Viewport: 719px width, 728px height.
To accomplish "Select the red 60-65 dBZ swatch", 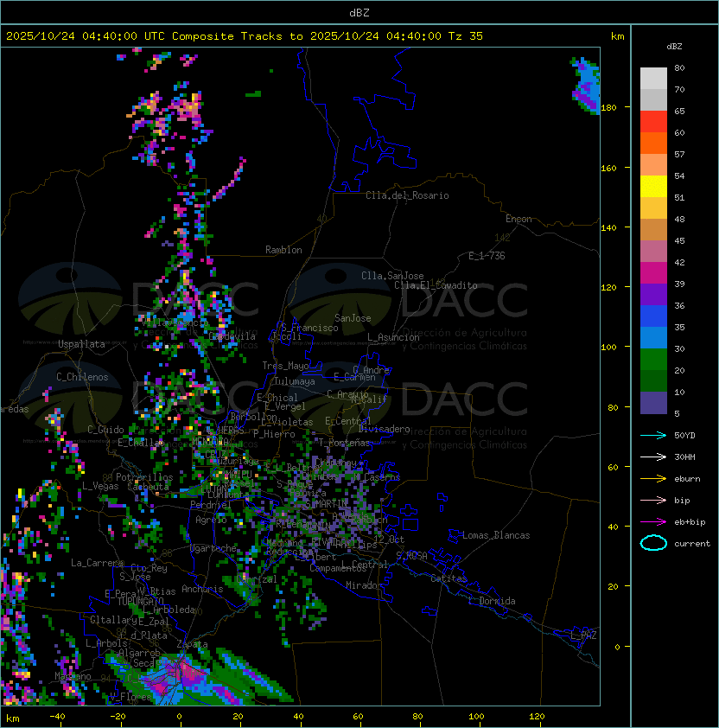I will point(653,122).
